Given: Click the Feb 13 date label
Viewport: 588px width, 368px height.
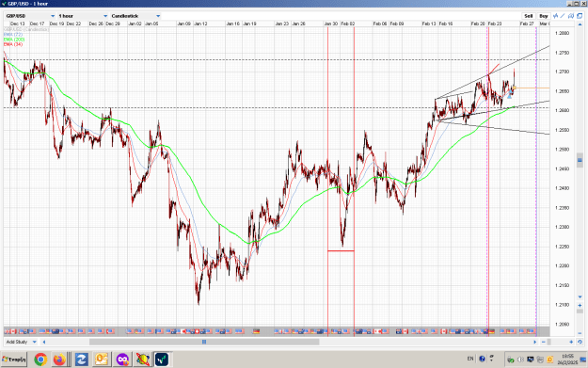Looking at the screenshot, I should [x=429, y=24].
